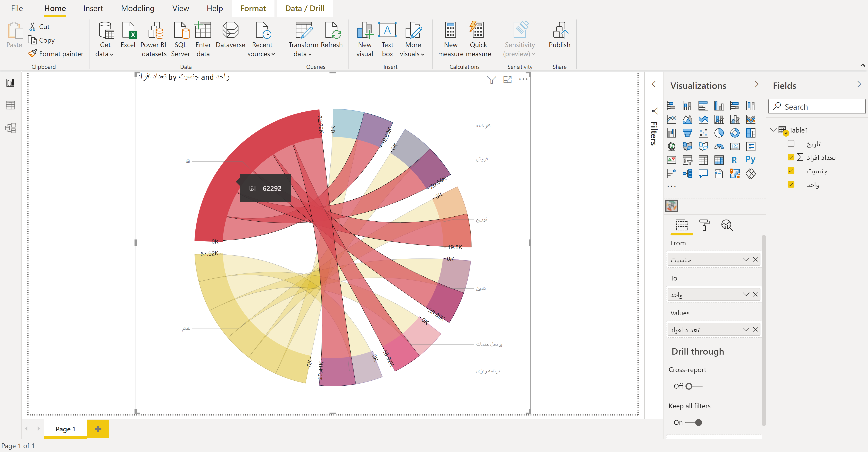The height and width of the screenshot is (452, 868).
Task: Switch to the Insert ribbon tab
Action: (x=93, y=8)
